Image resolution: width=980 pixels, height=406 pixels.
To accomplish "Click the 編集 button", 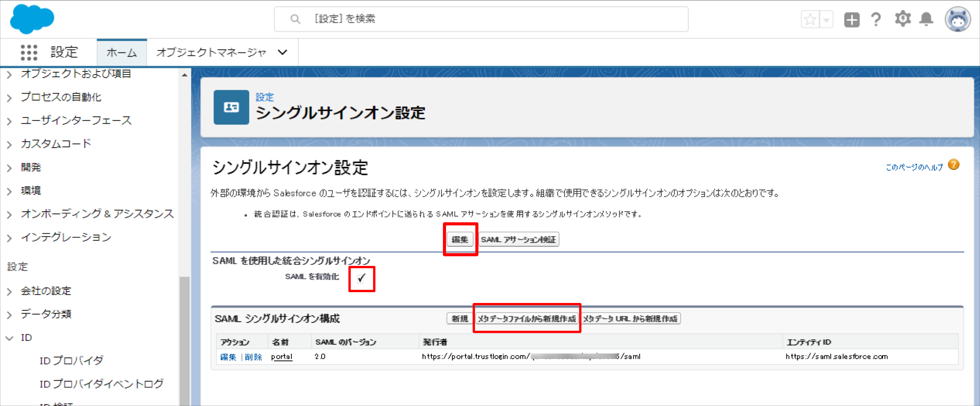I will [460, 239].
